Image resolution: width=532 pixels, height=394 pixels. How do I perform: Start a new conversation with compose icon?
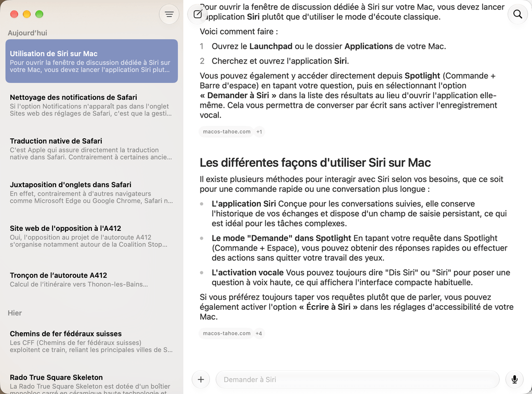[198, 14]
